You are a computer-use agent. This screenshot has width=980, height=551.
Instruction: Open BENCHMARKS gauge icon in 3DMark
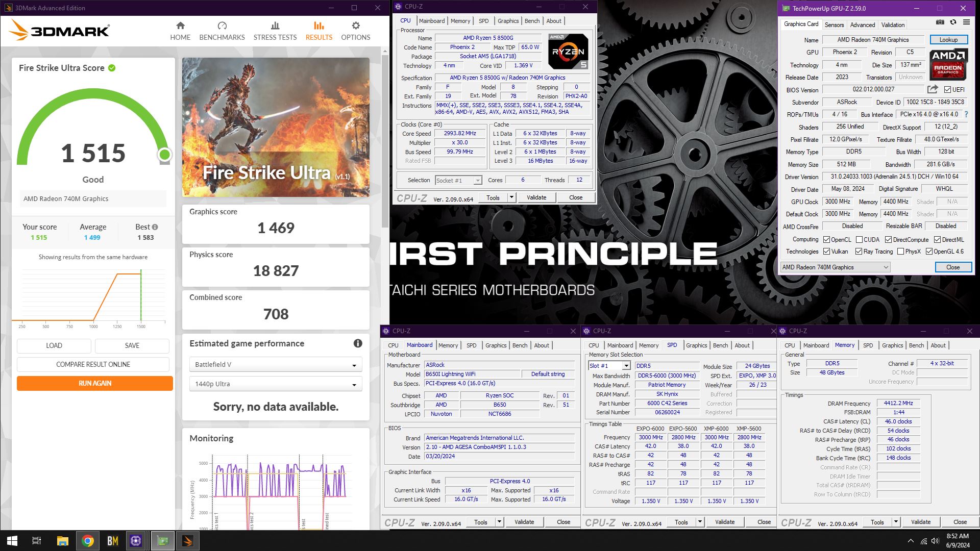(x=222, y=26)
